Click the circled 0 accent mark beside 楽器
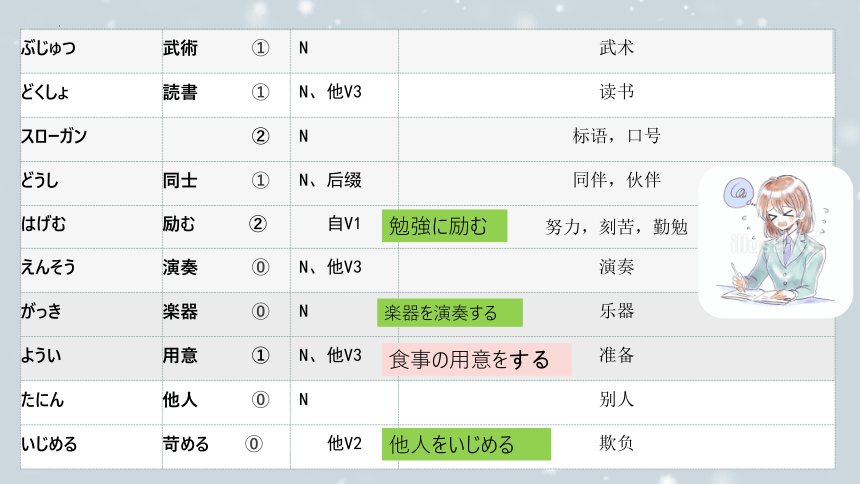The width and height of the screenshot is (860, 484). 261,311
